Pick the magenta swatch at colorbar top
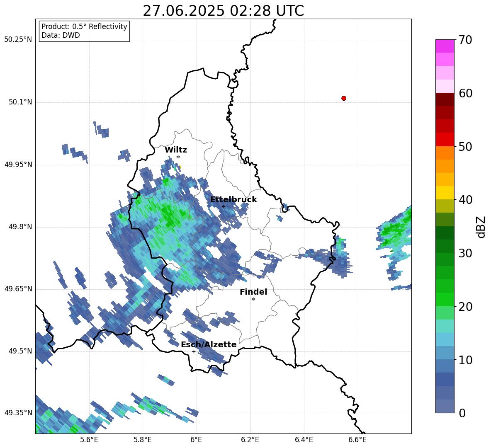The height and width of the screenshot is (448, 491). pos(445,46)
